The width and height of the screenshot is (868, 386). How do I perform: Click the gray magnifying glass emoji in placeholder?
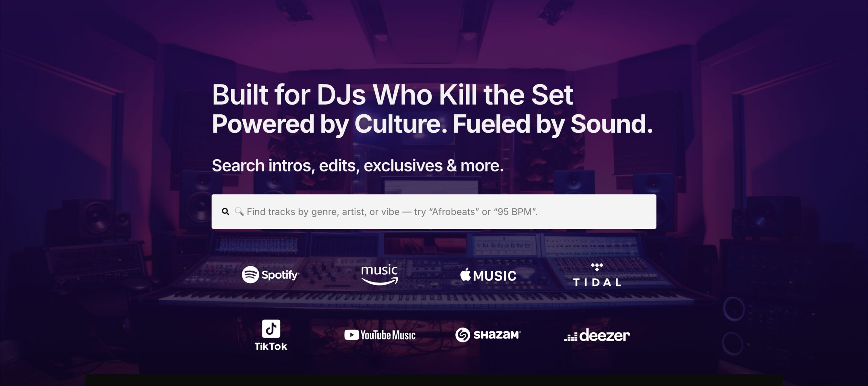[x=239, y=212]
